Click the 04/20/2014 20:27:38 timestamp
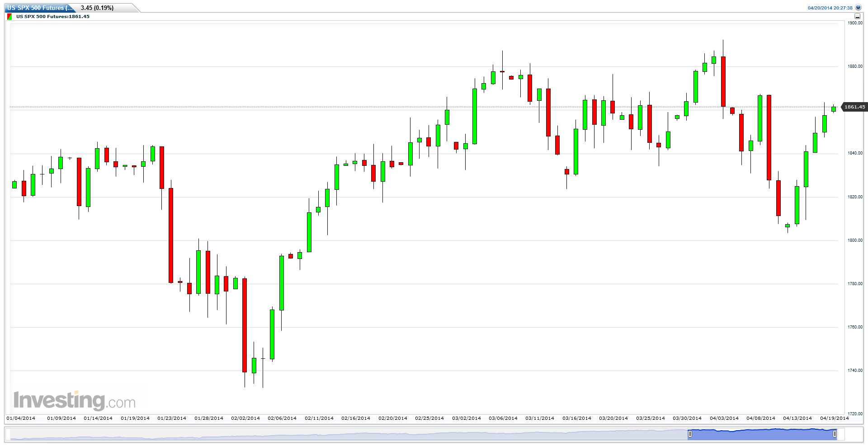Screen dimensions: 868x446 tap(830, 8)
